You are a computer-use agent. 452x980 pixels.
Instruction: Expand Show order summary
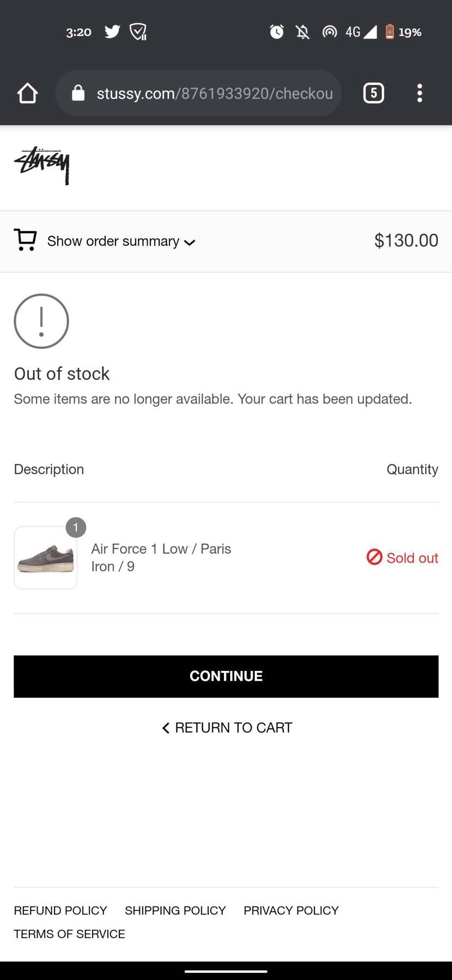pyautogui.click(x=113, y=241)
